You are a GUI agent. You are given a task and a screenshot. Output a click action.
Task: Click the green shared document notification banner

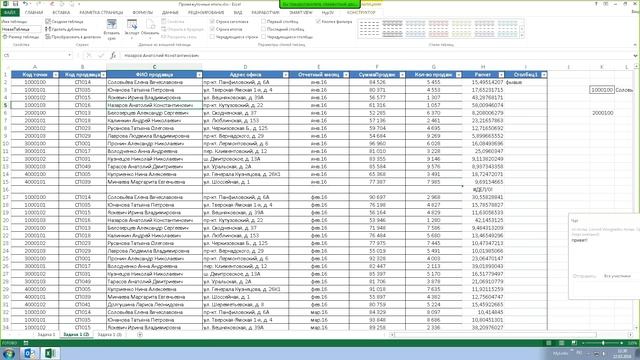click(x=320, y=4)
